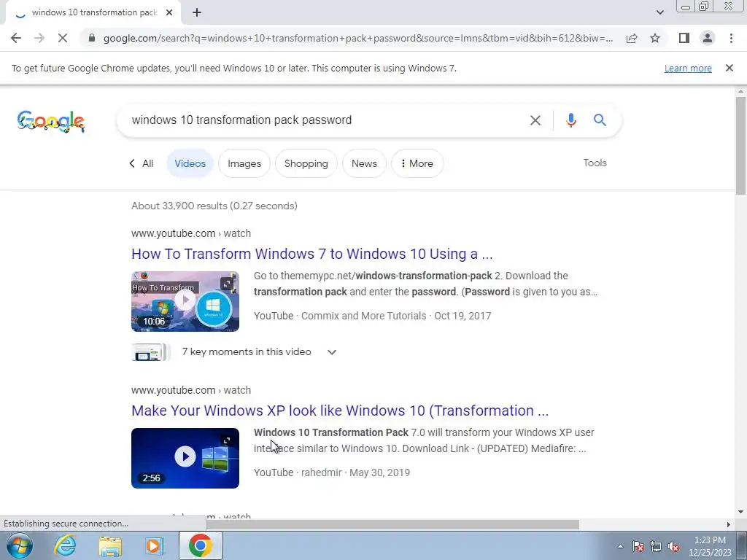
Task: View site information lock icon
Action: click(x=92, y=38)
